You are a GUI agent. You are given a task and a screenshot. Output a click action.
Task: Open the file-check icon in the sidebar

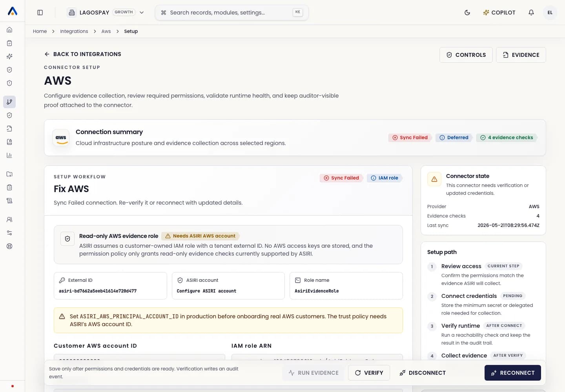[9, 129]
